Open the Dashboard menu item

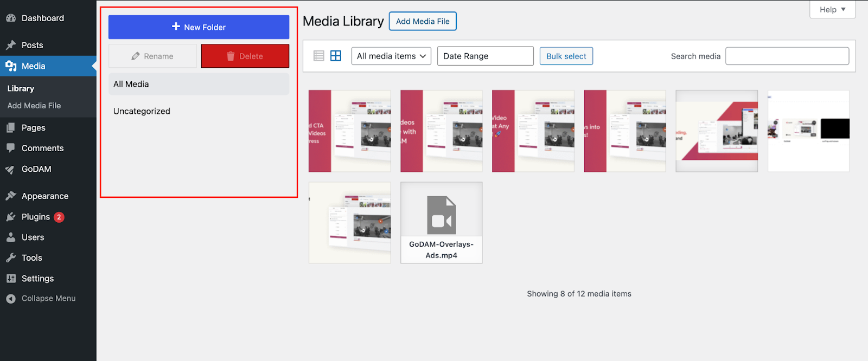click(x=42, y=18)
